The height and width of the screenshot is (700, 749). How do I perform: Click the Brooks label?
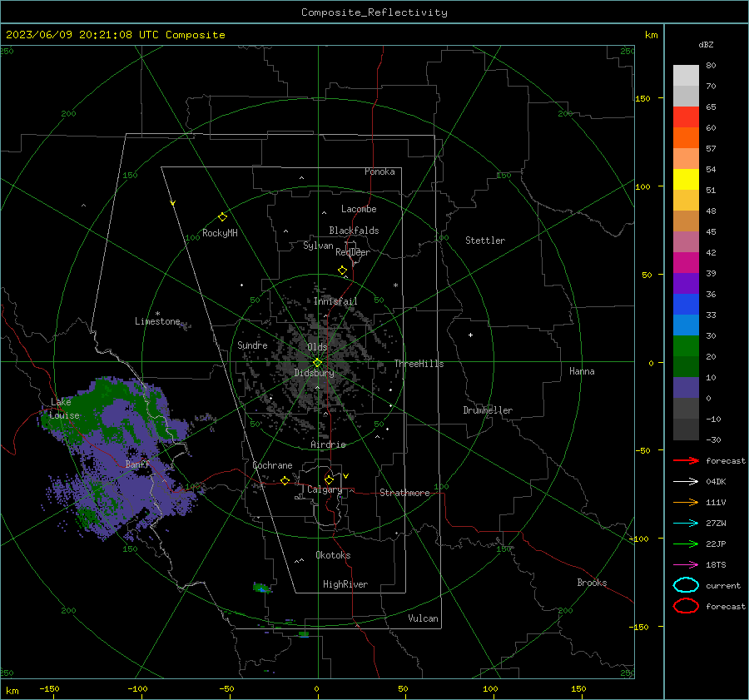point(592,583)
